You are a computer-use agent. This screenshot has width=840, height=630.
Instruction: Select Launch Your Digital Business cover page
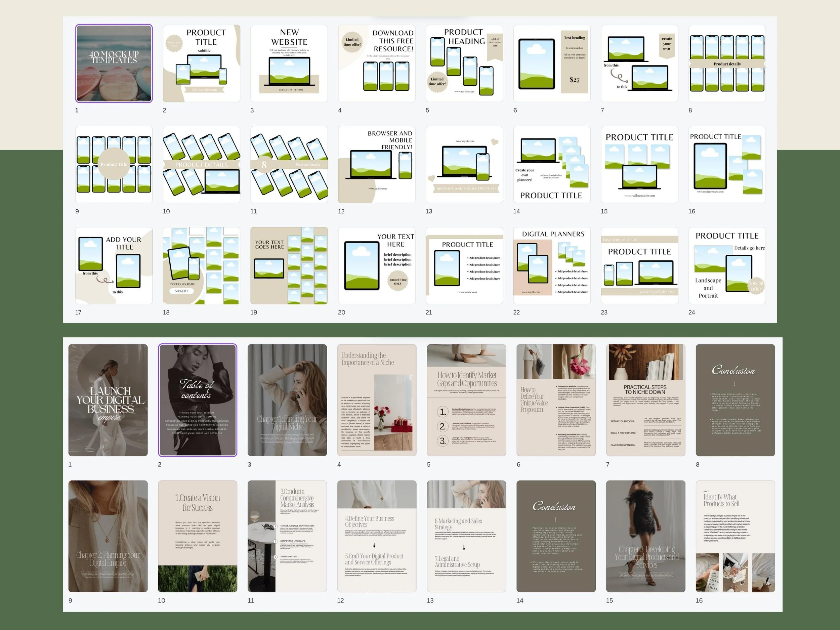108,400
